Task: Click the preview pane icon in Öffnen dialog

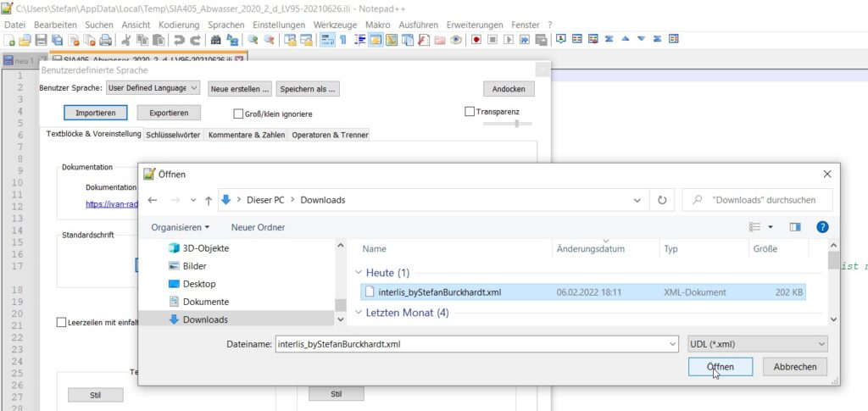Action: coord(795,227)
